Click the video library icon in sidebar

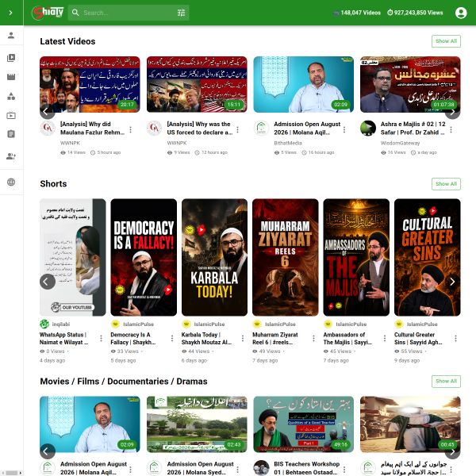11,58
